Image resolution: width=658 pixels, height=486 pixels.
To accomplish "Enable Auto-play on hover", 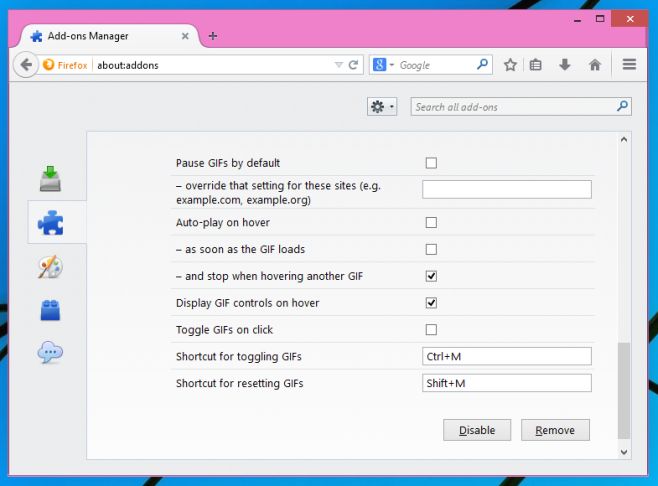I will 431,222.
